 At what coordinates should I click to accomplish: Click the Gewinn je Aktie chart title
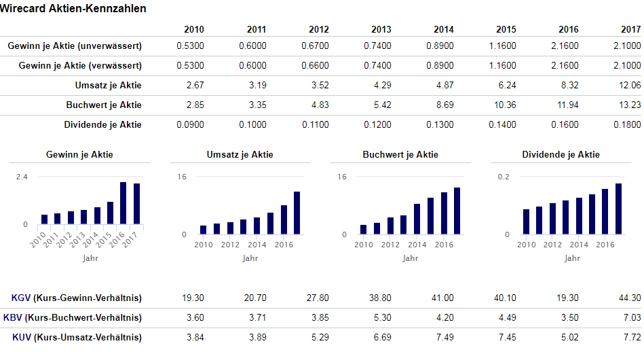pyautogui.click(x=79, y=155)
